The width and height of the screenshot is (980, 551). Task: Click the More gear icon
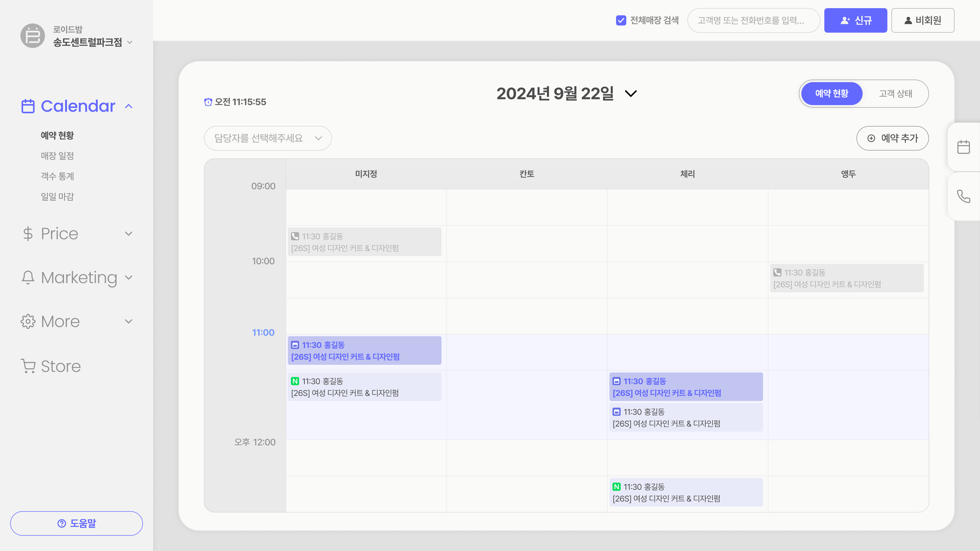coord(28,321)
